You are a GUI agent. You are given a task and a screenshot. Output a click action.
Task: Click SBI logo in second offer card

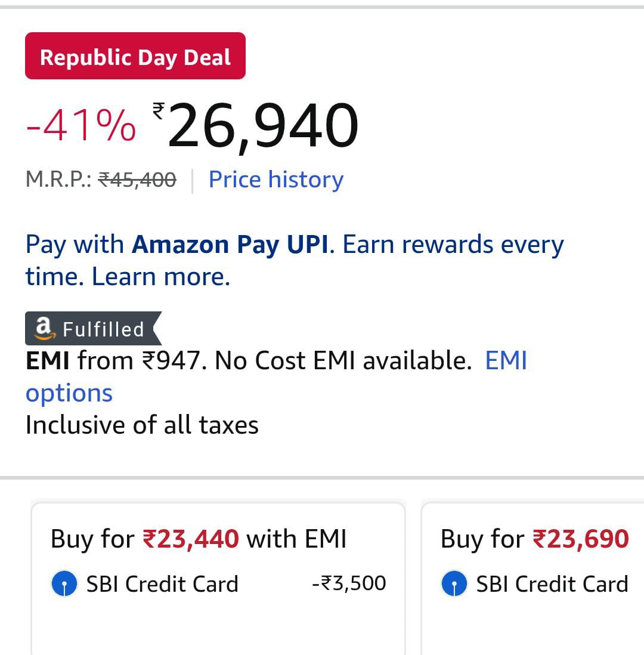tap(454, 584)
